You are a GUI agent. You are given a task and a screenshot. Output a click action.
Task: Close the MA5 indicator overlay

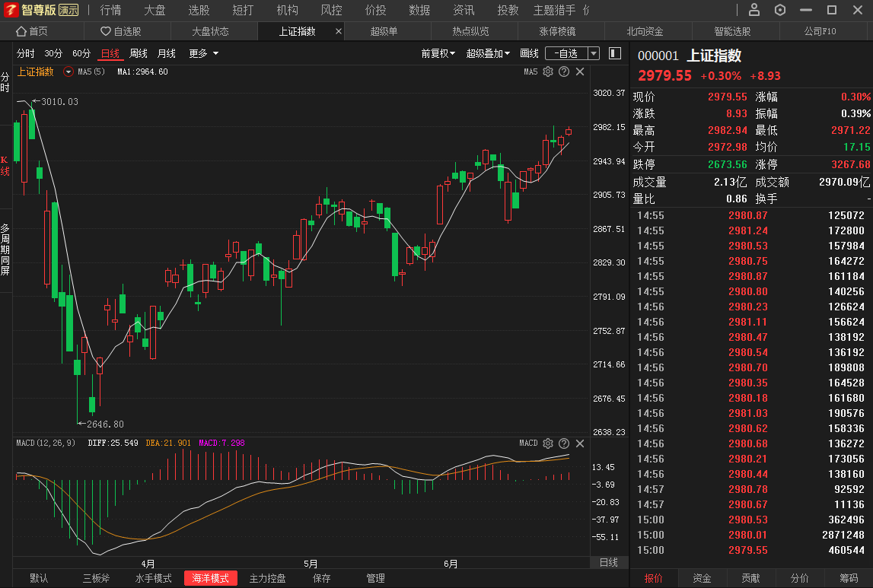pyautogui.click(x=580, y=72)
